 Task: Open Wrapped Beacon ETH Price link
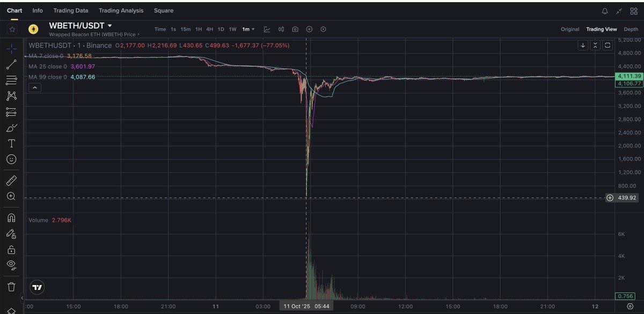[94, 34]
